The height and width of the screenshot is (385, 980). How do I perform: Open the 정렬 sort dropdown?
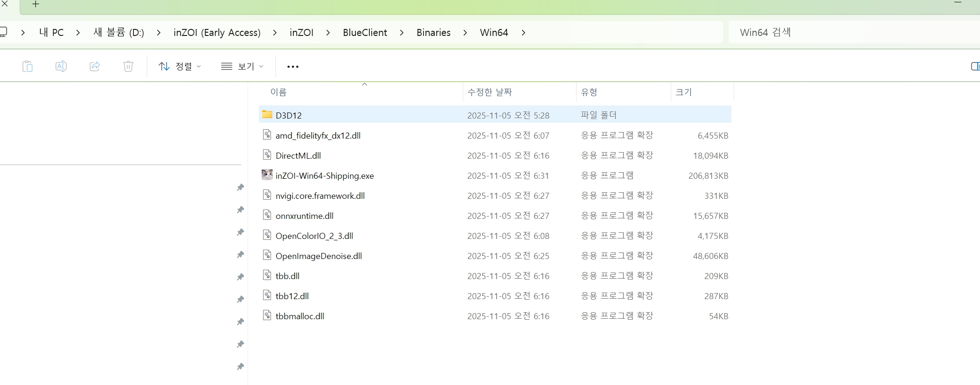click(180, 66)
